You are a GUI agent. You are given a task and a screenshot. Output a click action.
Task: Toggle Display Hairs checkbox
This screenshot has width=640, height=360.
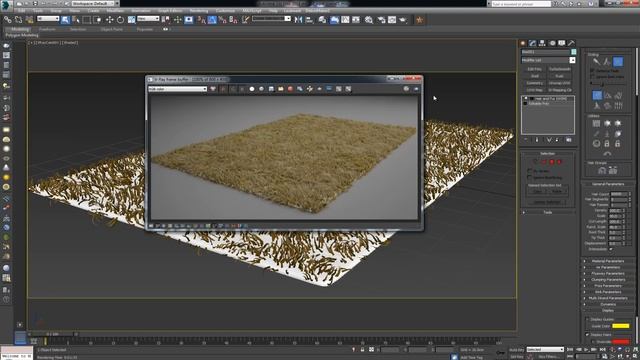tap(587, 335)
